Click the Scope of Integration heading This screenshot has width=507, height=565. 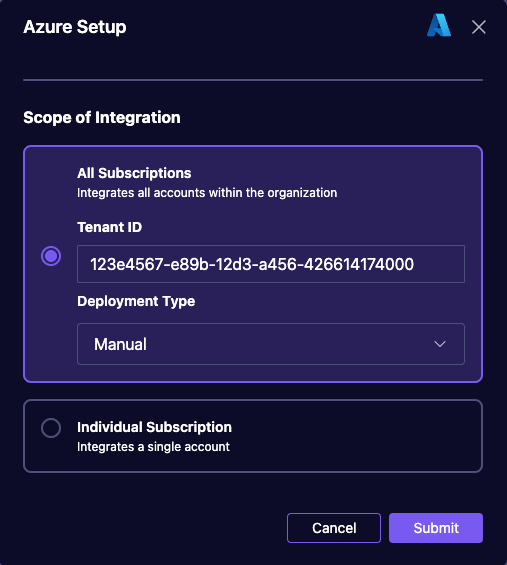click(102, 117)
